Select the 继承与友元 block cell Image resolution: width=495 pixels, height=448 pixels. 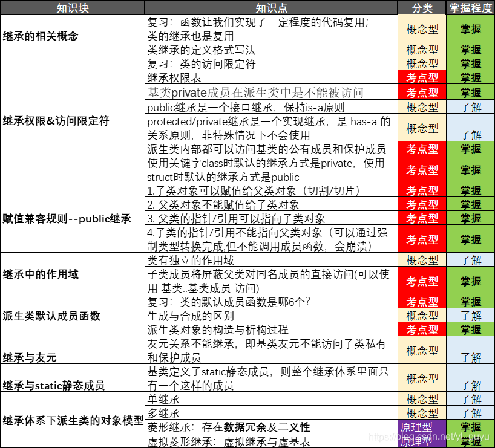[72, 350]
